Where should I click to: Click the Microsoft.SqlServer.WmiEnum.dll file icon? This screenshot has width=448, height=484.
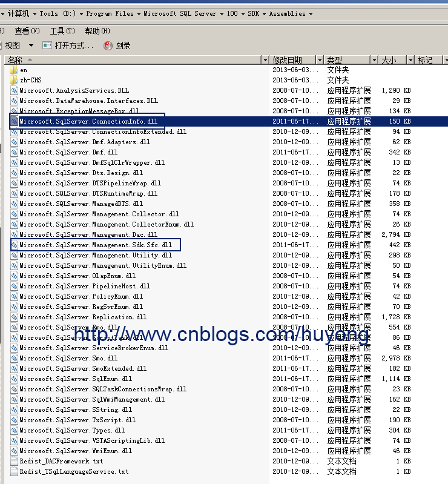[x=14, y=451]
